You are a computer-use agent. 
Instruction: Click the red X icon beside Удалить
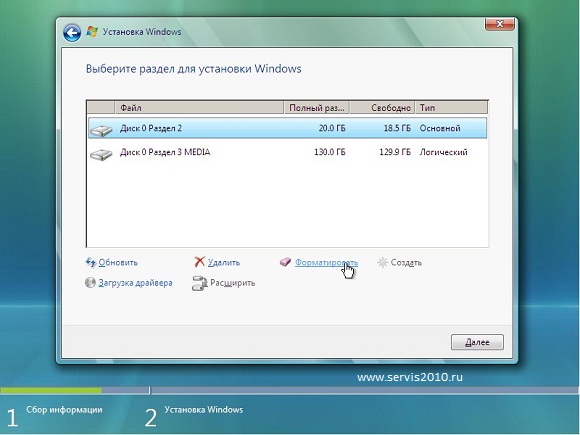(199, 262)
